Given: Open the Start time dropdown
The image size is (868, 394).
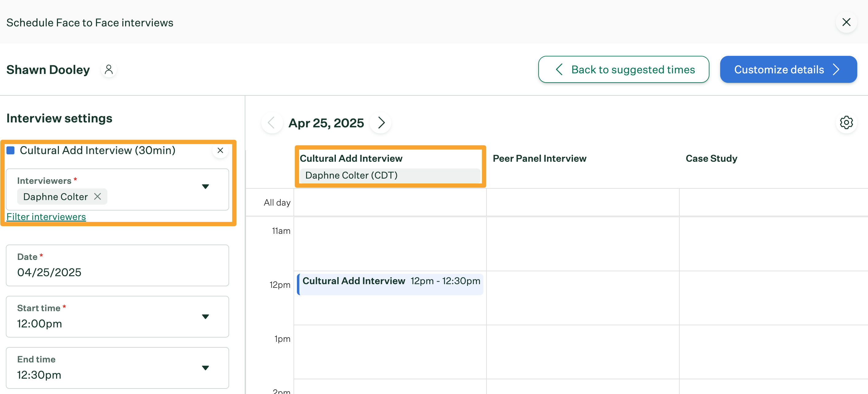Looking at the screenshot, I should pyautogui.click(x=117, y=317).
